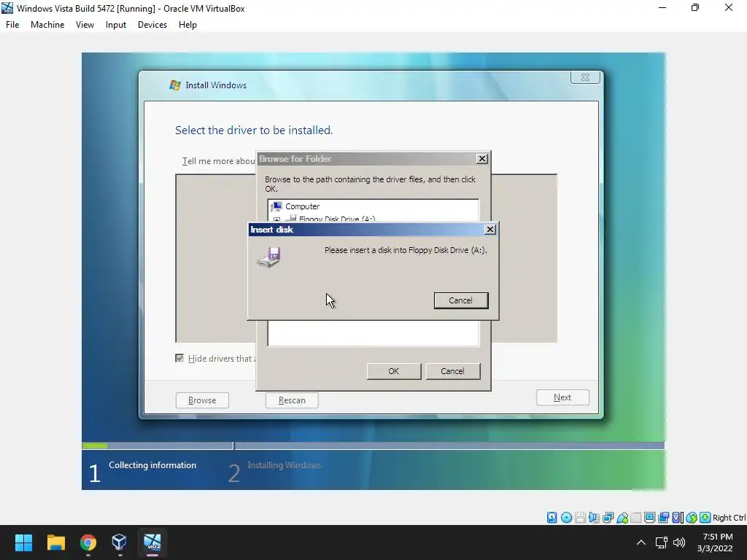Screen dimensions: 747x560
Task: Click the Computer icon in folder tree
Action: click(x=276, y=206)
